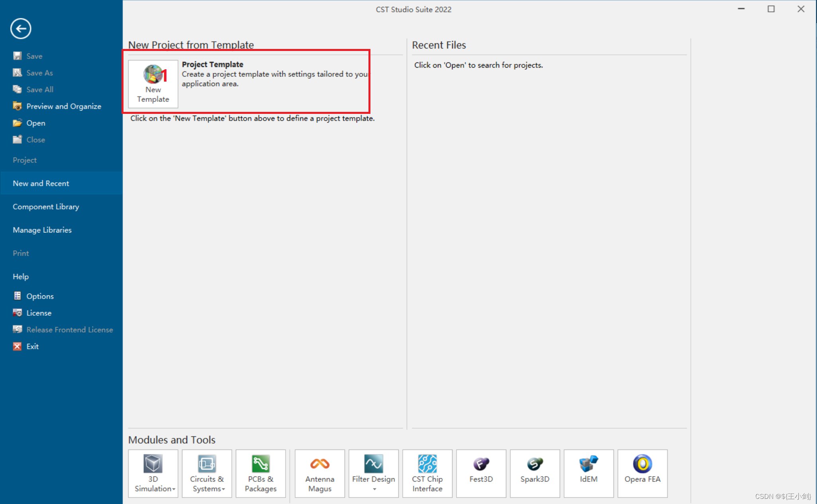Launch the Fest3D module

coord(481,473)
